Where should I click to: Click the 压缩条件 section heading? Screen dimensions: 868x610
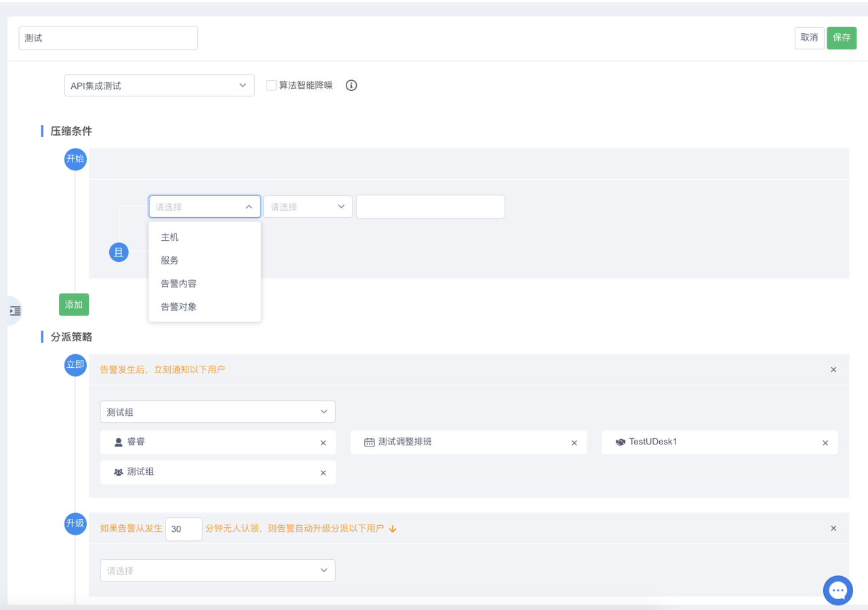[x=71, y=131]
